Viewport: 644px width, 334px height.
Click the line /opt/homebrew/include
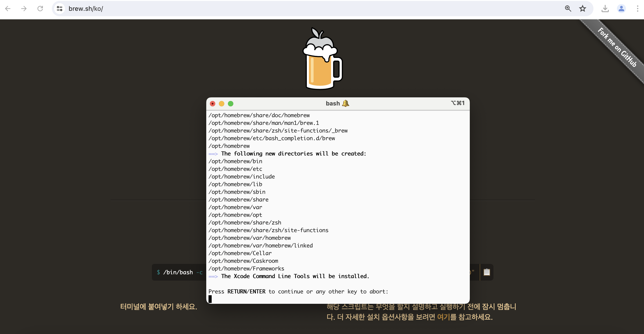241,177
